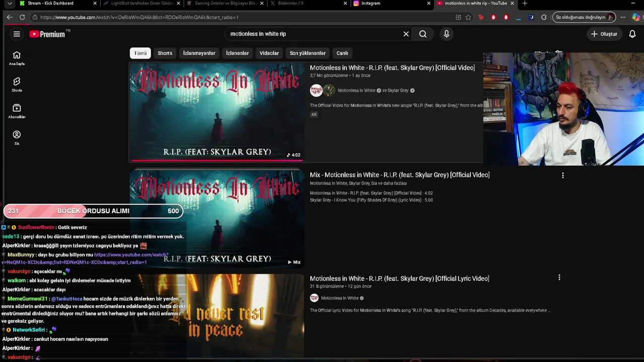Open the Copilot sidebar icon

pyautogui.click(x=636, y=17)
